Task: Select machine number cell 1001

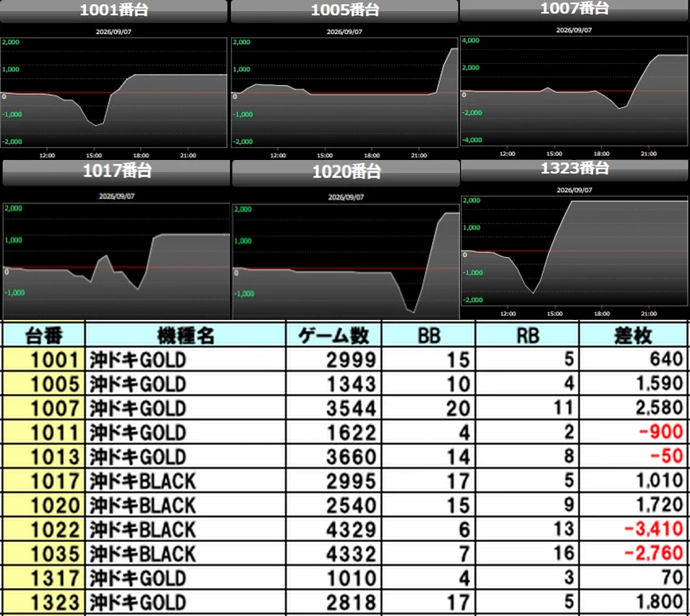Action: click(44, 360)
